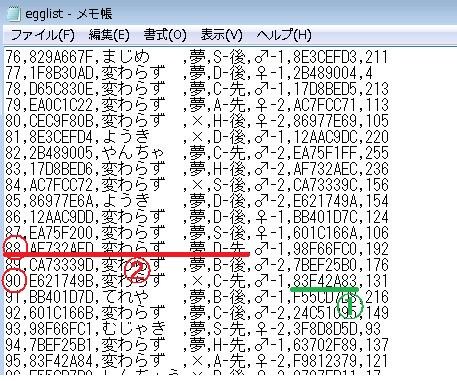The width and height of the screenshot is (457, 381).
Task: Click the value AF732AEC in line 83
Action: [325, 169]
